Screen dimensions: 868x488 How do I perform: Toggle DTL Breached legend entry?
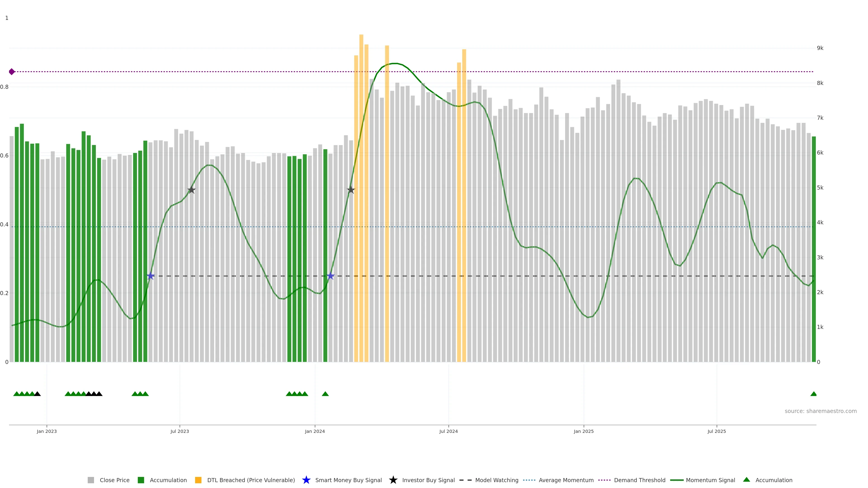[251, 480]
